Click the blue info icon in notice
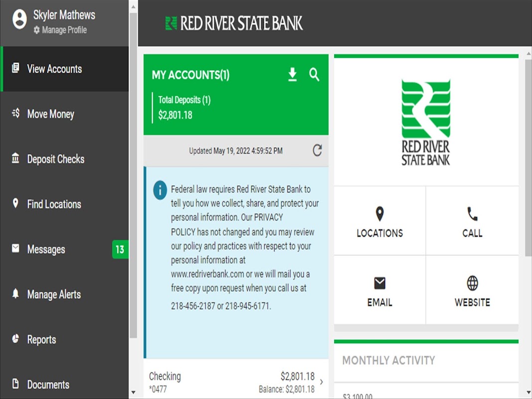The width and height of the screenshot is (532, 399). coord(160,190)
